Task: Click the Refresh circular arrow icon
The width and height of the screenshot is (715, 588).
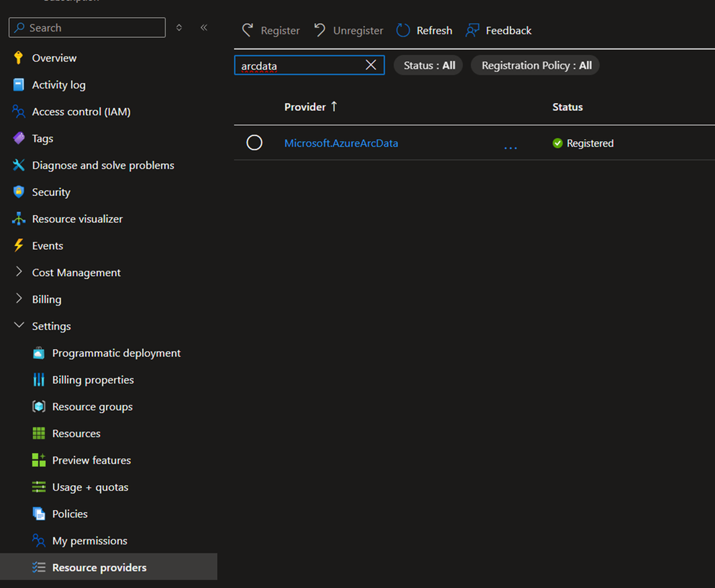Action: 403,30
